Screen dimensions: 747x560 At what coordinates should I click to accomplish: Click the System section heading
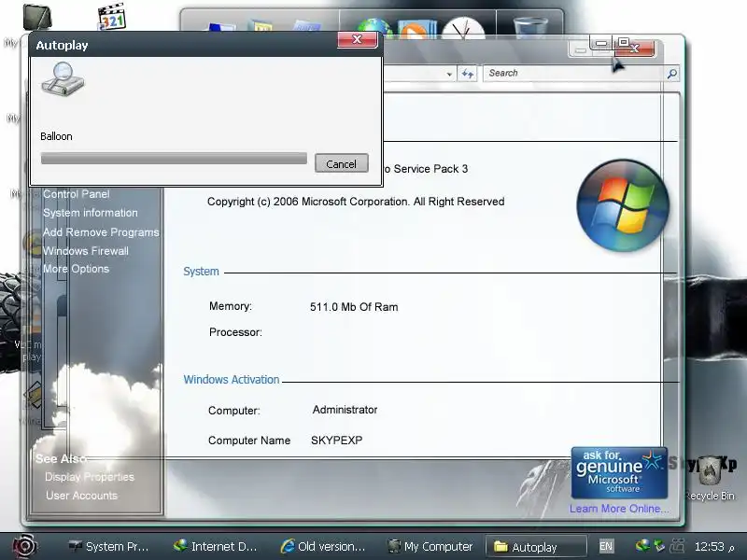click(201, 272)
